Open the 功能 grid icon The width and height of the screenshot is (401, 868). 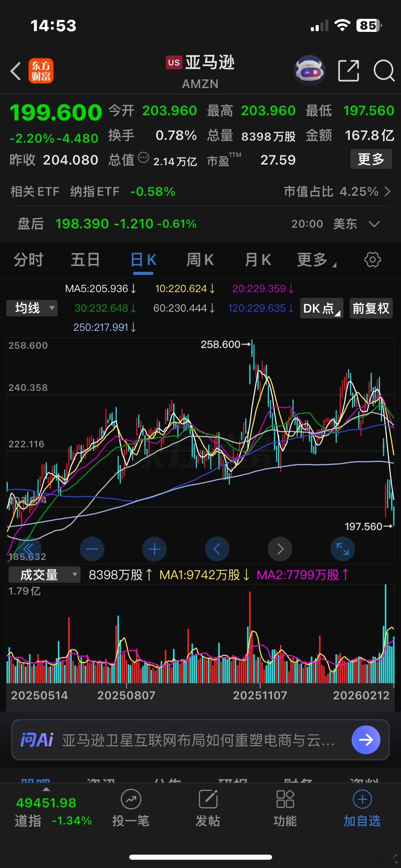tap(285, 799)
